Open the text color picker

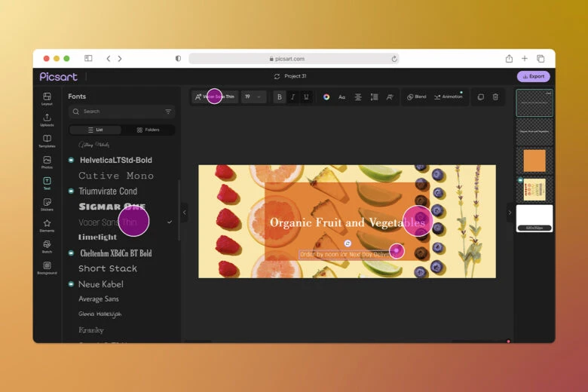(x=326, y=96)
